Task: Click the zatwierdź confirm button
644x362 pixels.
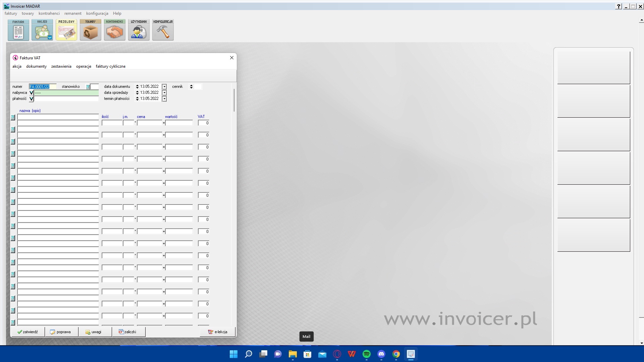Action: click(28, 332)
